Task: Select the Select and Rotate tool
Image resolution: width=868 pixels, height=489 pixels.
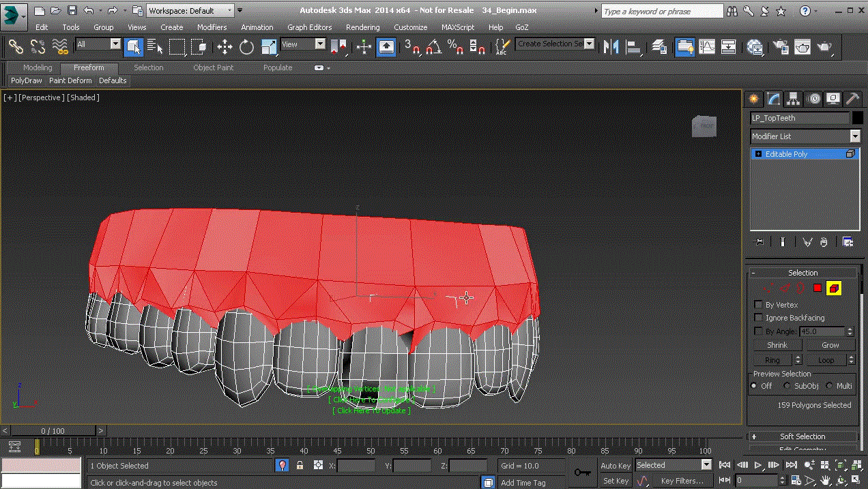Action: click(x=246, y=47)
